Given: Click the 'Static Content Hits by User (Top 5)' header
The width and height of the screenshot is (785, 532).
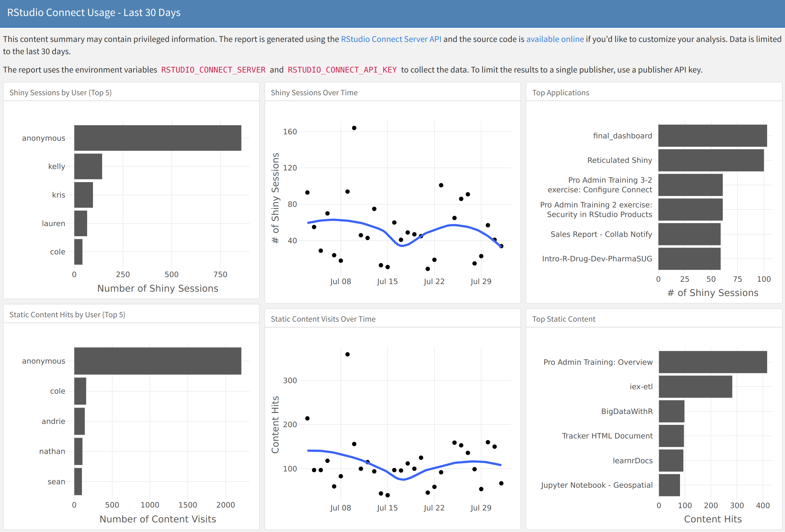Looking at the screenshot, I should click(x=67, y=315).
